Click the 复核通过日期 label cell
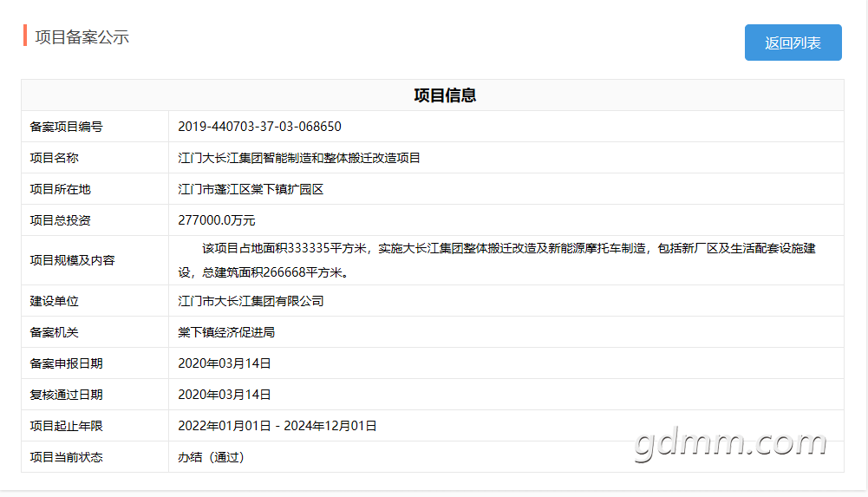The width and height of the screenshot is (868, 497). point(95,395)
